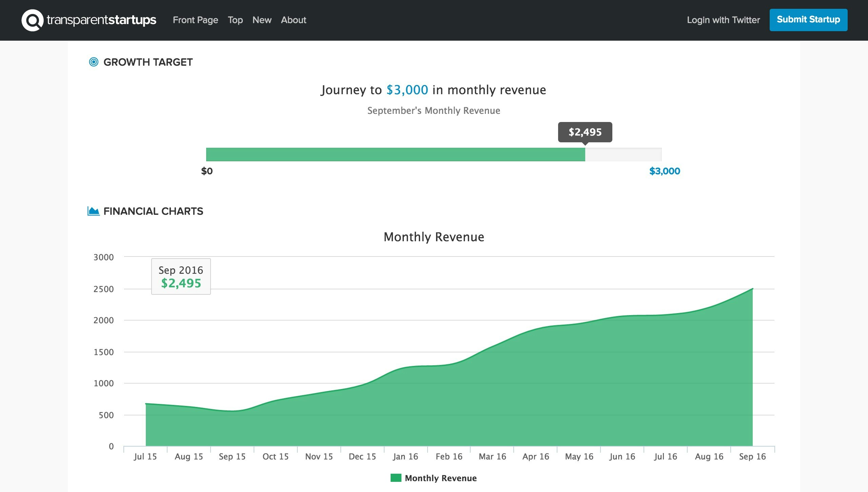The height and width of the screenshot is (492, 868).
Task: Go to the New nav item
Action: [262, 20]
